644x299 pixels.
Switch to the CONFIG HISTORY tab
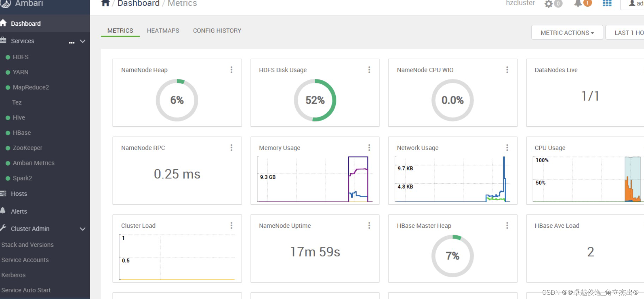pyautogui.click(x=217, y=31)
